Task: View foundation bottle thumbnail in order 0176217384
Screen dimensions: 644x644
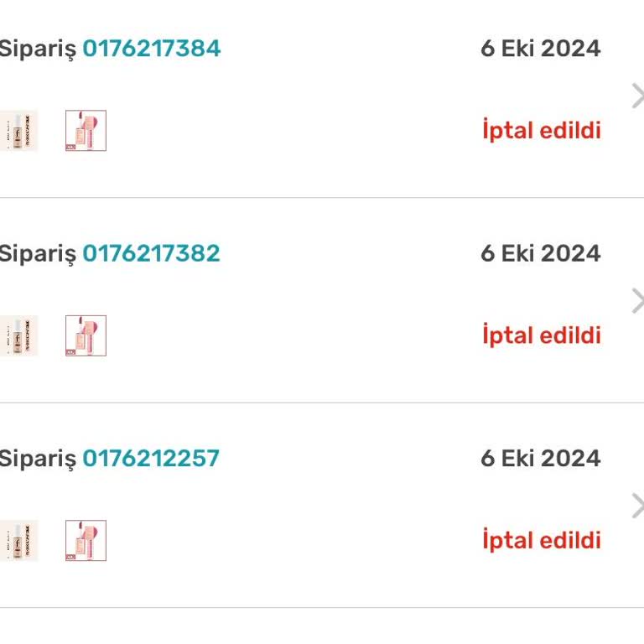Action: click(19, 131)
